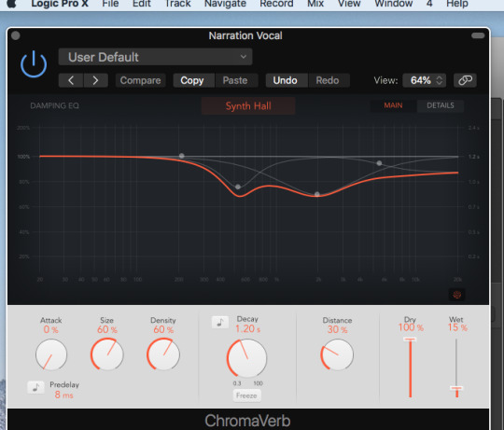Open the User Default preset dropdown
The image size is (504, 430).
155,57
